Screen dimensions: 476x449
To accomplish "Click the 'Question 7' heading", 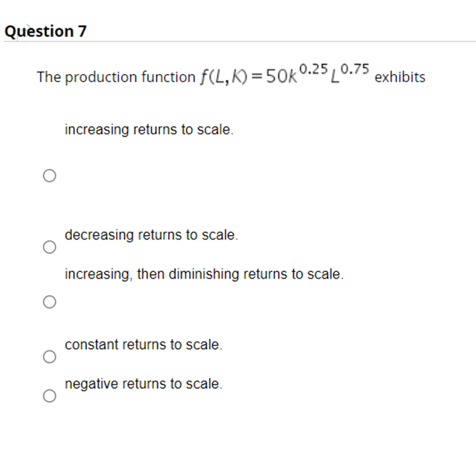I will pos(46,31).
